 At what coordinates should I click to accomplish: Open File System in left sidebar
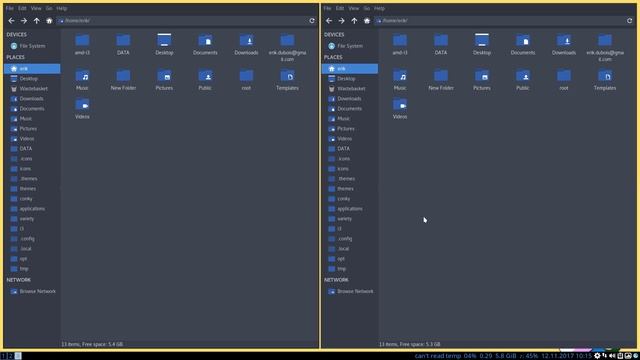click(32, 46)
